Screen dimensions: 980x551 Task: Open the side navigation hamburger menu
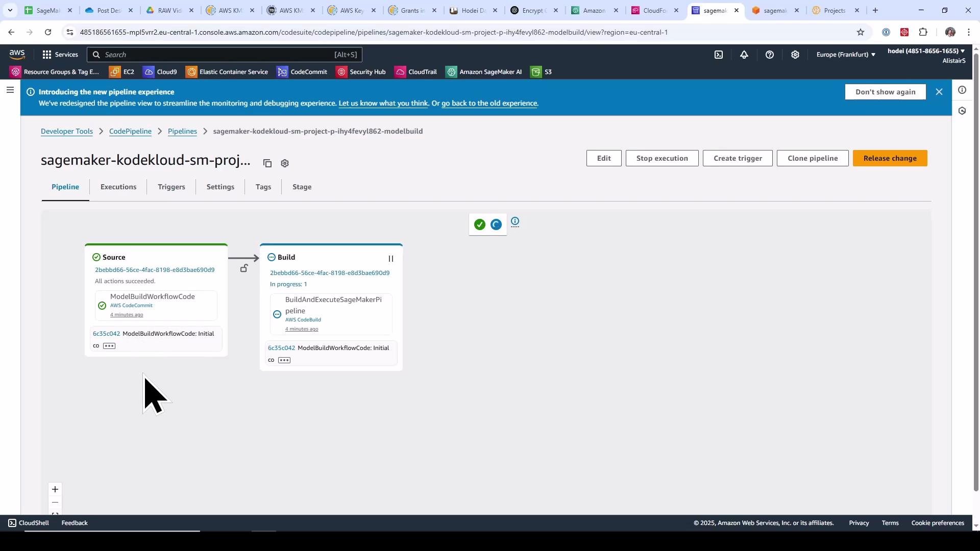pos(10,90)
